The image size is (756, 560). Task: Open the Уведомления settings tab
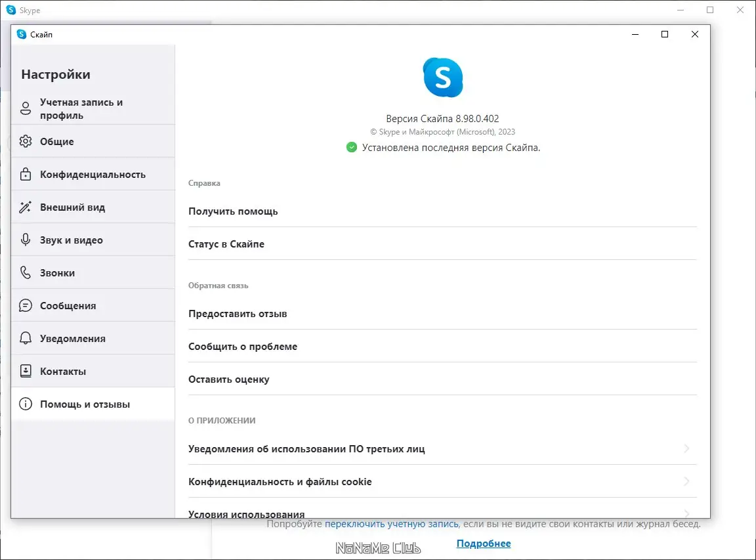[x=93, y=338]
